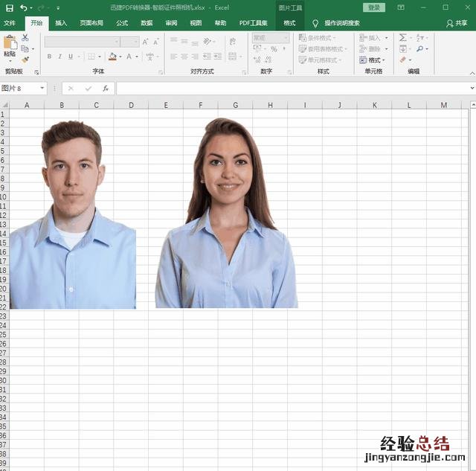The width and height of the screenshot is (476, 471).
Task: Click the Cut scissors icon
Action: click(25, 38)
